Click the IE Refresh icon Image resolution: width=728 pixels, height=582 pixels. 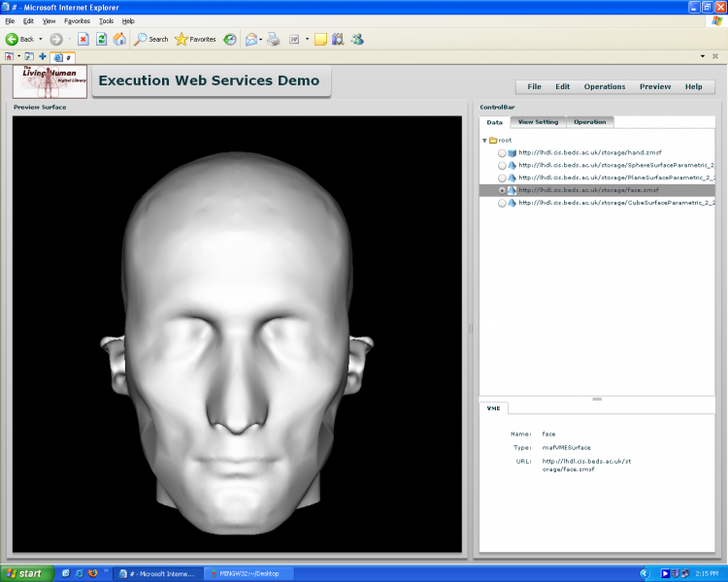coord(101,39)
